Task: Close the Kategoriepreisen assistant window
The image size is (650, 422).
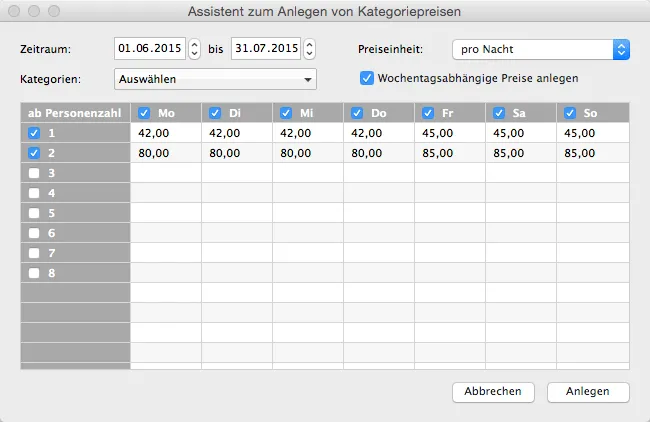Action: point(14,11)
